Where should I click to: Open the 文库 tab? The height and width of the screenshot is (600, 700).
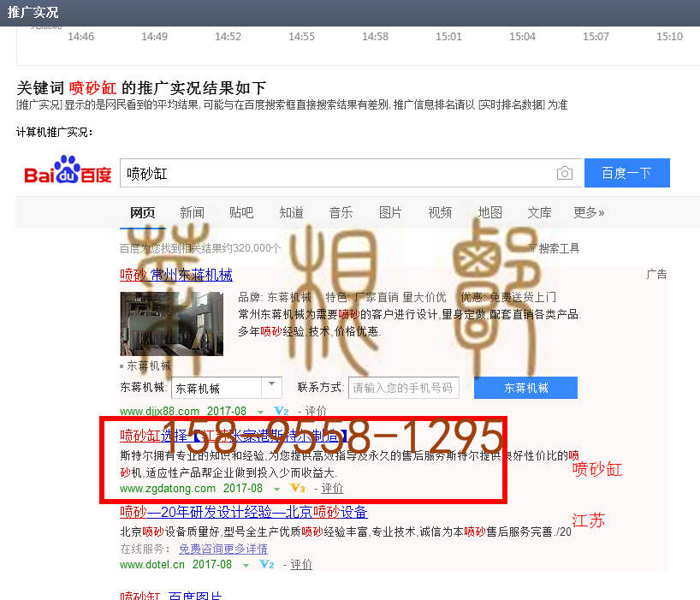[x=539, y=212]
